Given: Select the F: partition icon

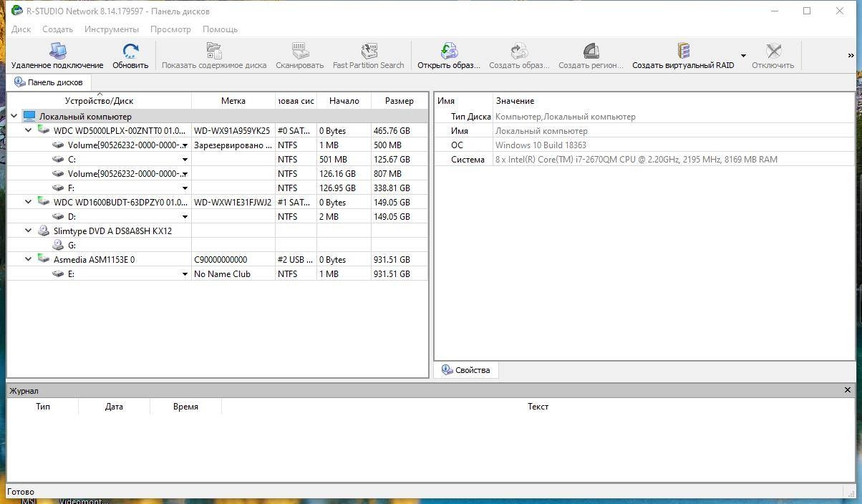Looking at the screenshot, I should pyautogui.click(x=58, y=188).
